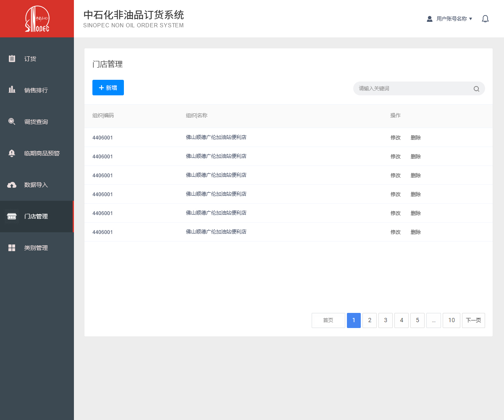Screen dimensions: 504x420
Task: Click 删除 in the last row
Action: (415, 232)
